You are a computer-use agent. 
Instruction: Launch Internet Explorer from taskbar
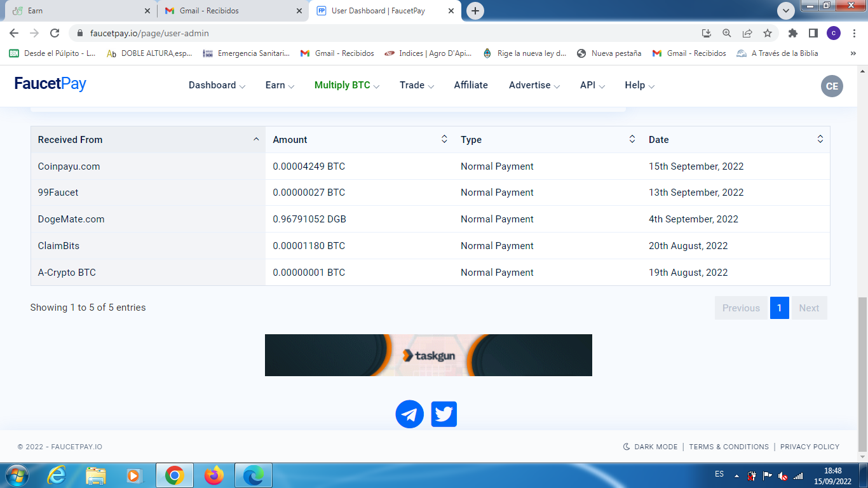tap(57, 475)
